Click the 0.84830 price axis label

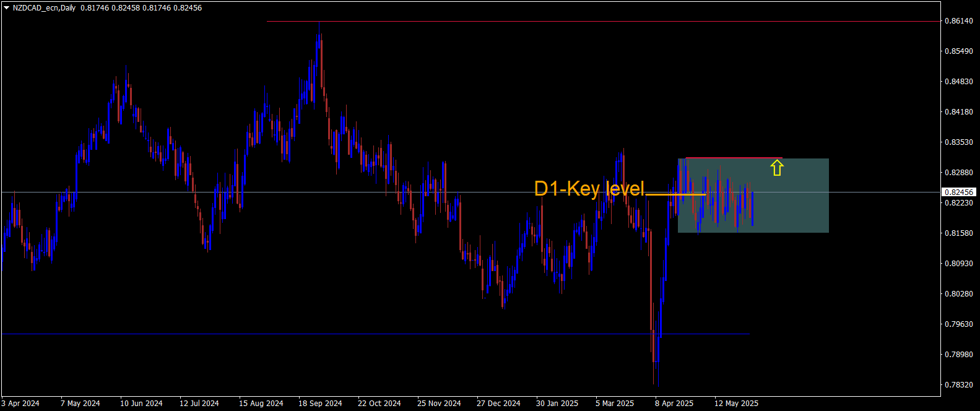tap(958, 82)
